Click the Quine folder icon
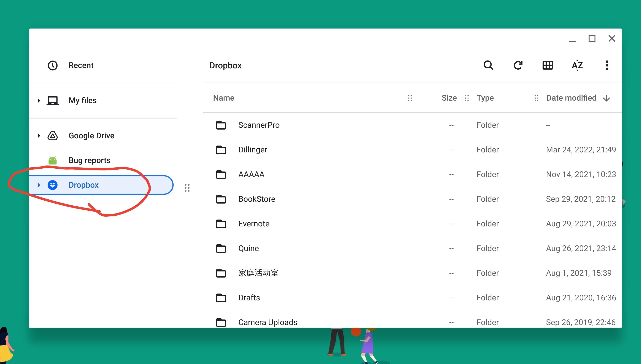The image size is (641, 364). [x=221, y=248]
